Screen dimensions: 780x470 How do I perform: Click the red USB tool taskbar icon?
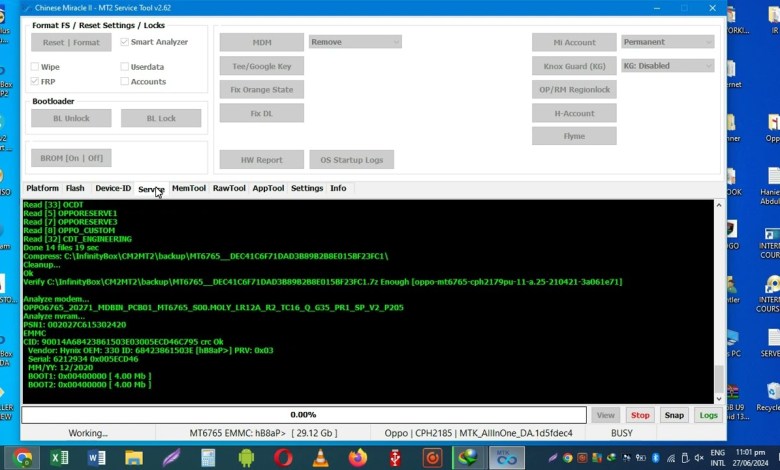tap(395, 458)
